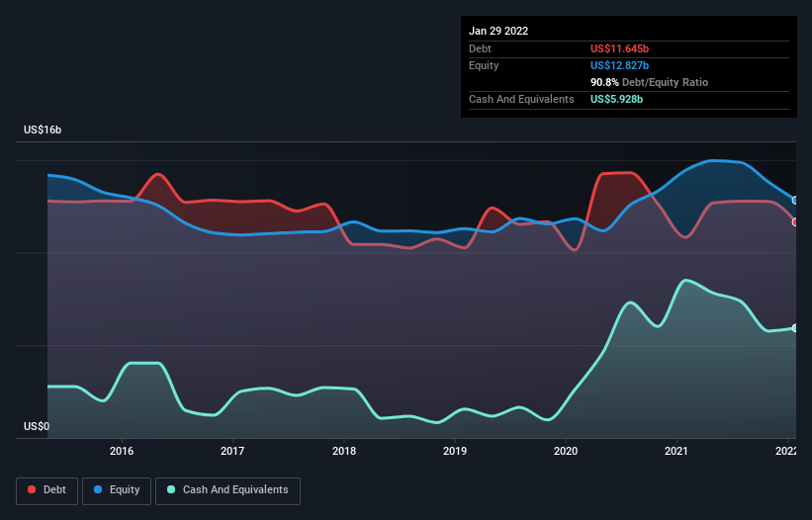Select the 2016 x-axis label
This screenshot has height=520, width=812.
click(x=122, y=451)
